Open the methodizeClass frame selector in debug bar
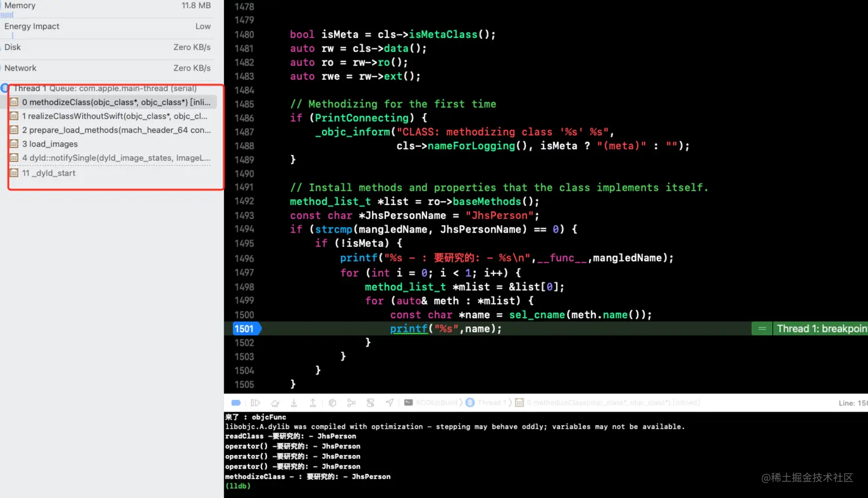Viewport: 868px width, 498px height. pyautogui.click(x=607, y=403)
